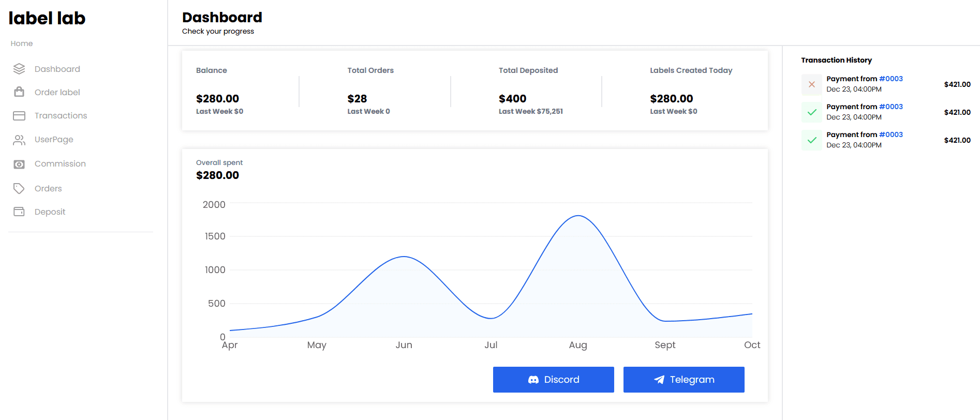
Task: Open #0003 link in first transaction
Action: pos(890,79)
